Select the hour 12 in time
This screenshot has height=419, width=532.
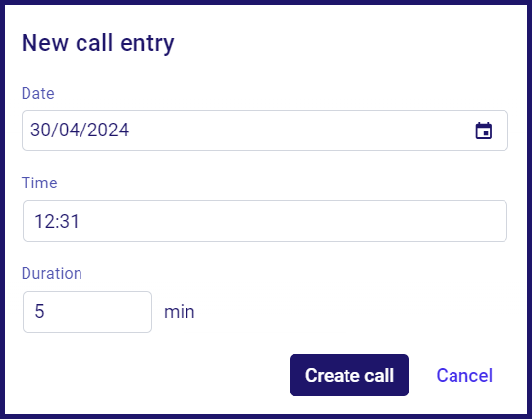tap(43, 221)
